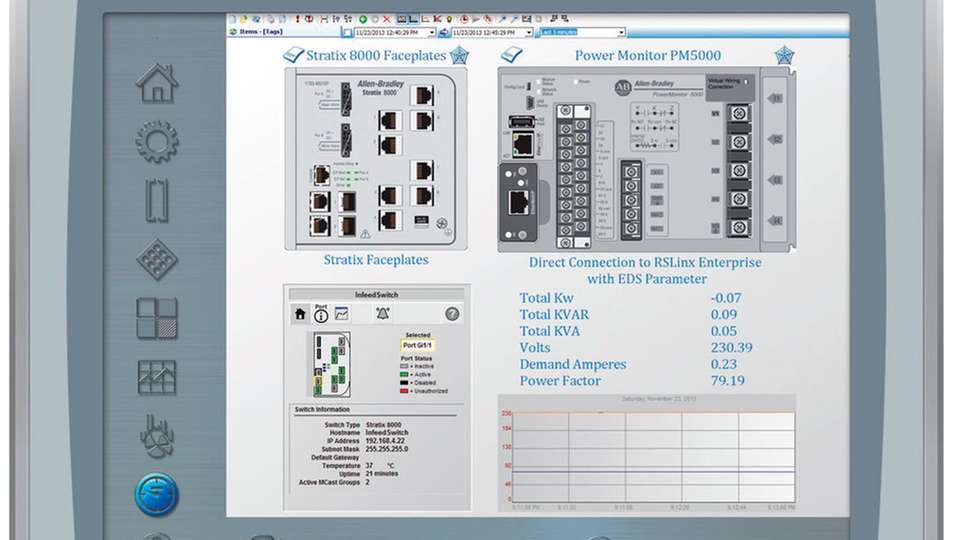
Task: Toggle Virtual Wiring Connection indicator
Action: point(746,84)
